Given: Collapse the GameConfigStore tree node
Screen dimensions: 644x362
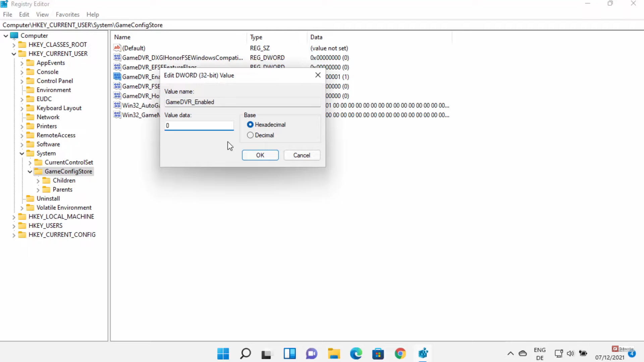Looking at the screenshot, I should (30, 172).
